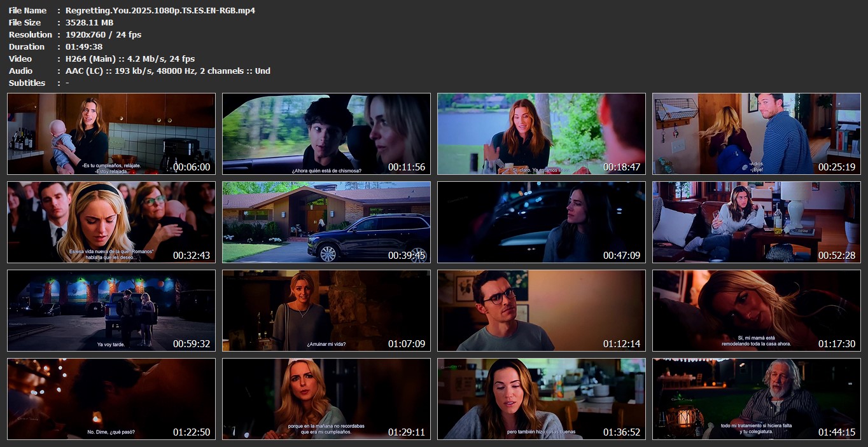The width and height of the screenshot is (868, 447).
Task: Select the car scene thumbnail at 00:11:56
Action: pos(326,134)
